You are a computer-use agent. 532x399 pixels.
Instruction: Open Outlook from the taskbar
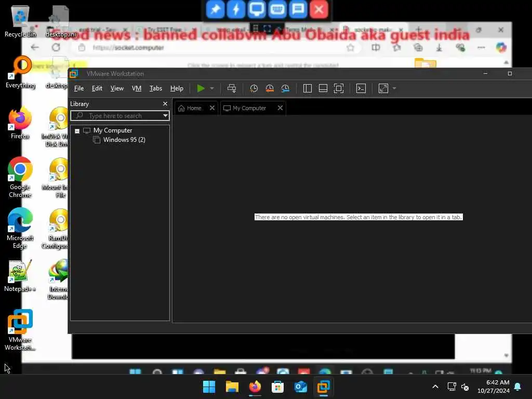[301, 387]
